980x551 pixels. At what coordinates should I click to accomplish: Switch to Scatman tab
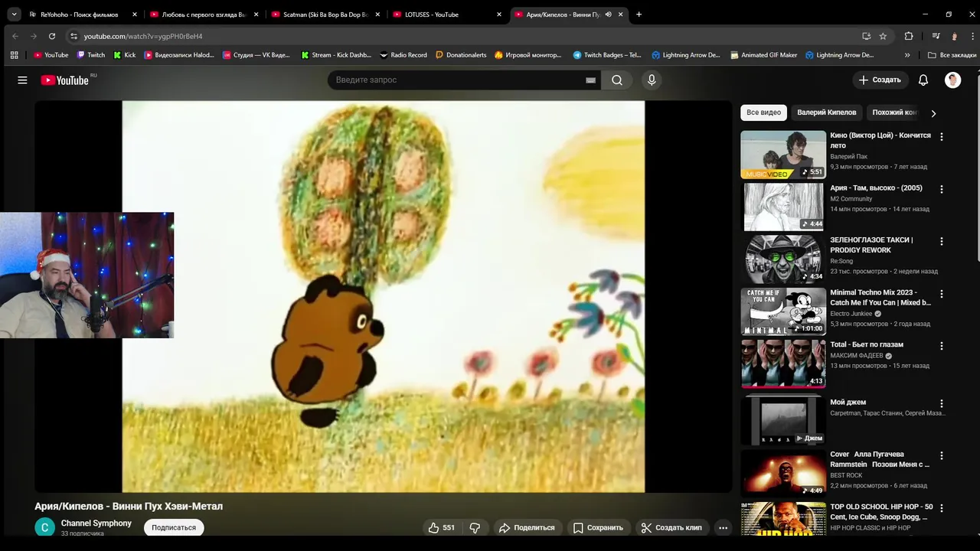click(325, 15)
